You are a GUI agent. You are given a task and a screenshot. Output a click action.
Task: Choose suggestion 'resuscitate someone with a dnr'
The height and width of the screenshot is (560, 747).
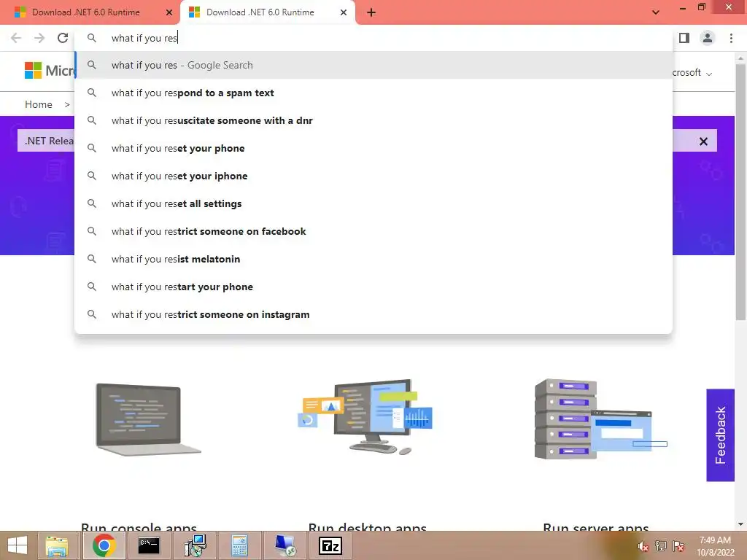374,120
